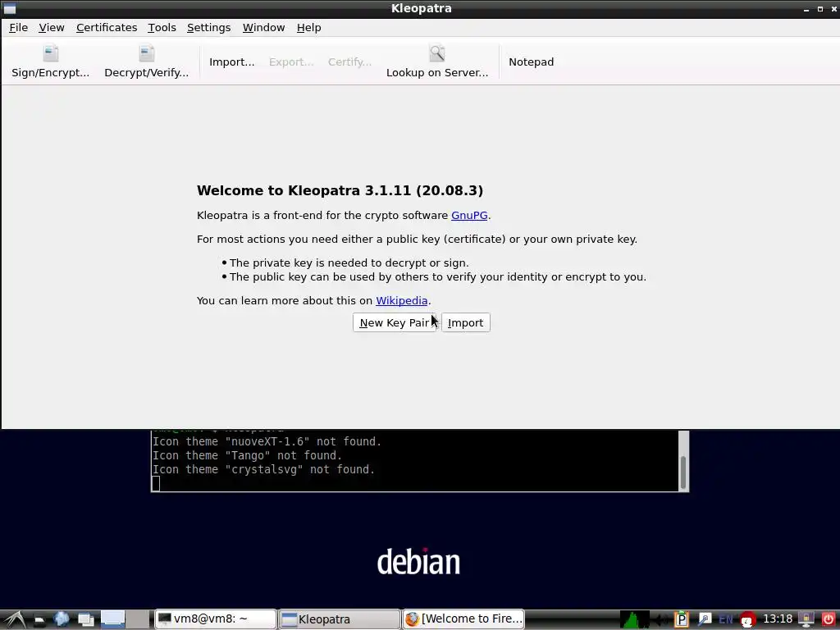Click the CPU usage monitor in panel
This screenshot has height=630, width=840.
tap(635, 619)
